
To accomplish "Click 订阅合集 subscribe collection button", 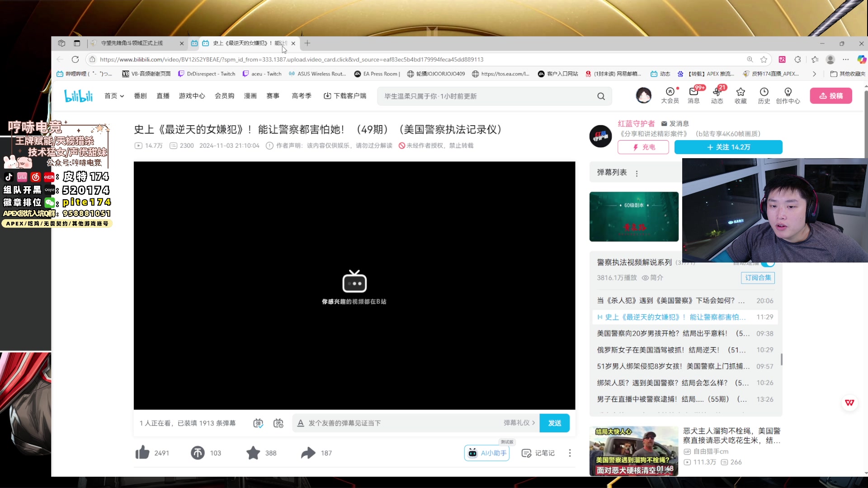I will (x=758, y=278).
